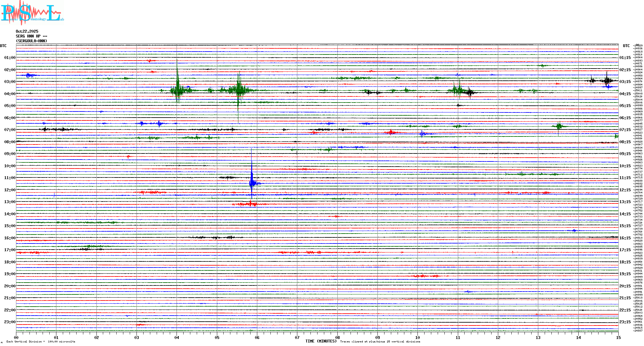644x346 pixels.
Task: Click the SERG HNN HP station text
Action: 31,36
